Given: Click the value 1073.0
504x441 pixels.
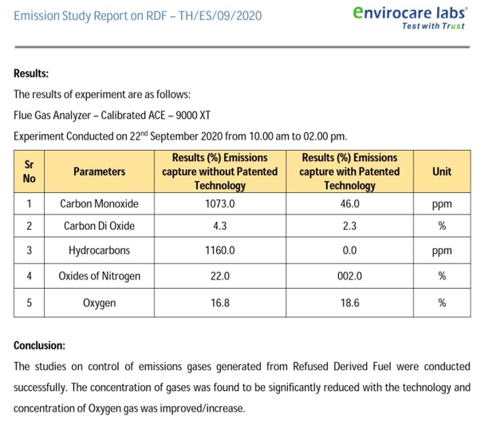Looking at the screenshot, I should [220, 204].
